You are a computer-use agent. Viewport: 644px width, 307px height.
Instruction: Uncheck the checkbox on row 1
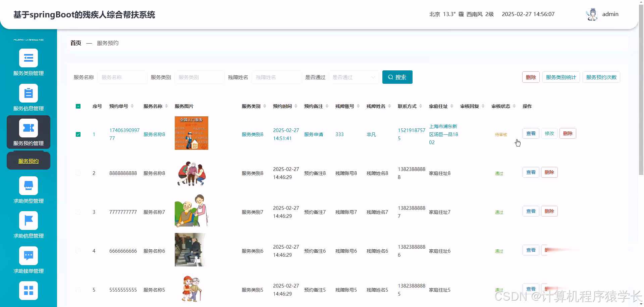(x=78, y=134)
